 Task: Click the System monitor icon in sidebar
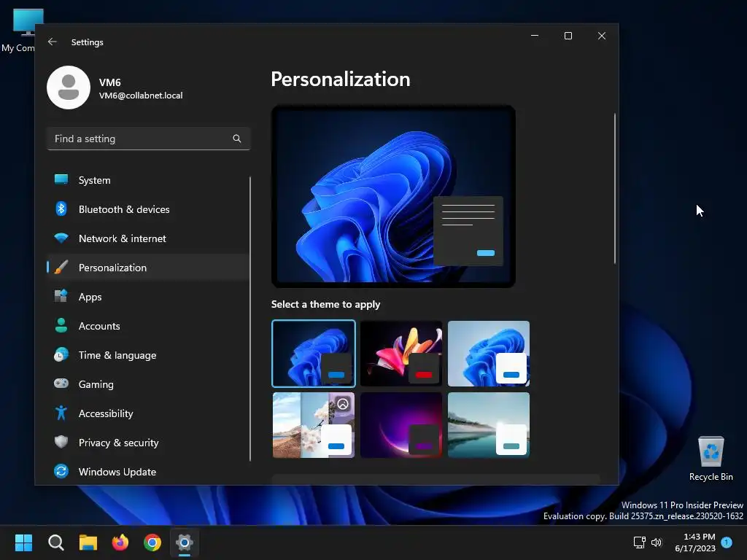61,179
